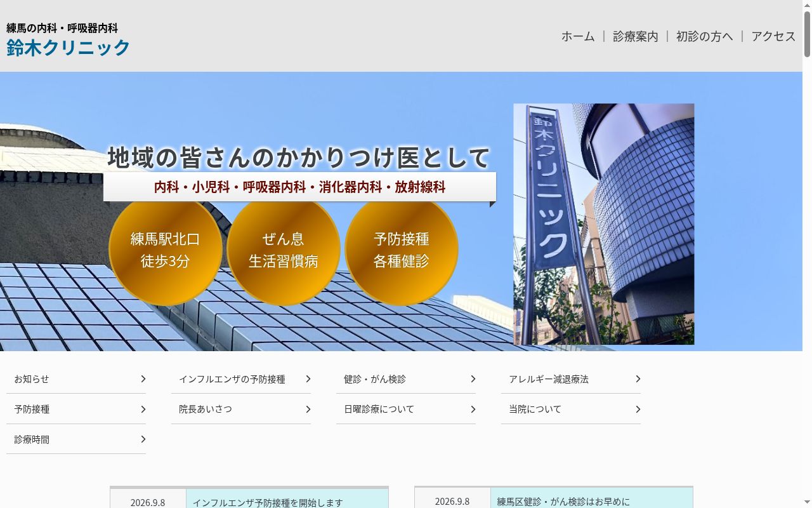Open 健診・がん検診 link

click(406, 379)
